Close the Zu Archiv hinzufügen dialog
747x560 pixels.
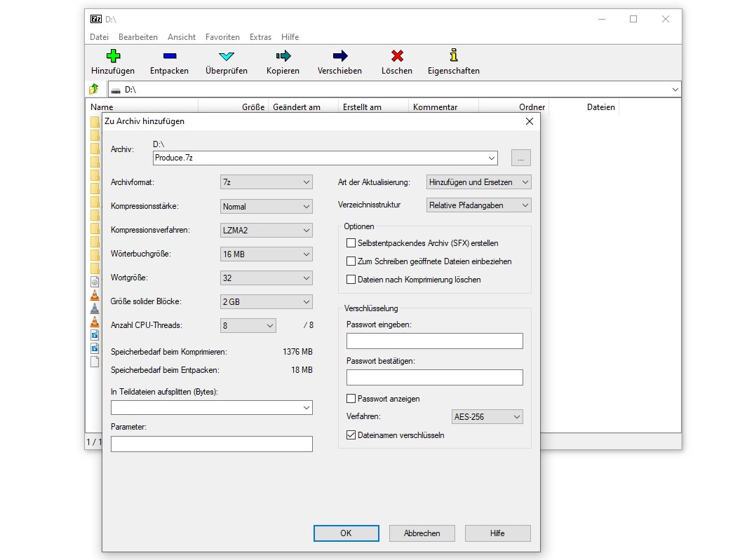[530, 121]
